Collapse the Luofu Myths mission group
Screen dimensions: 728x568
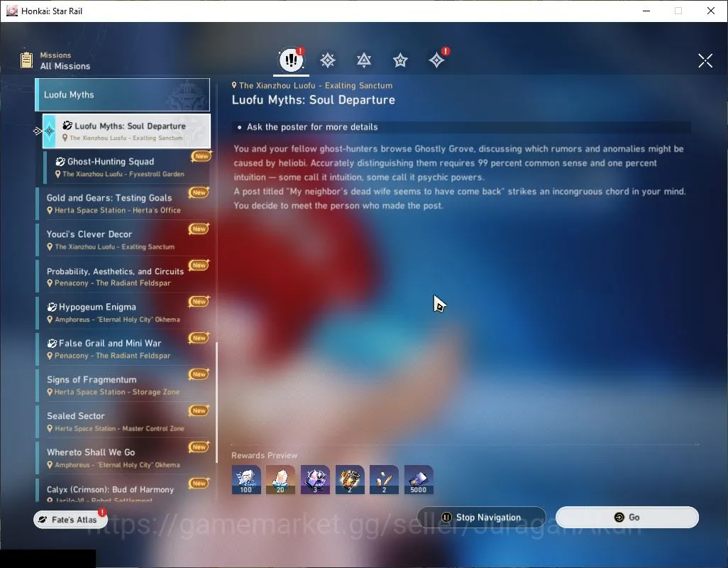pos(123,94)
